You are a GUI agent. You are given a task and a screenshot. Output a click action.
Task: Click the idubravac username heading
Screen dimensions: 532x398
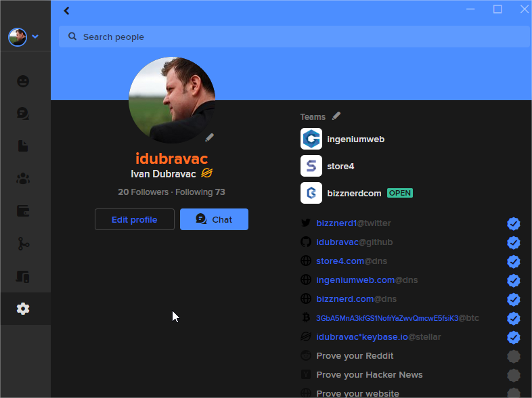(x=172, y=159)
